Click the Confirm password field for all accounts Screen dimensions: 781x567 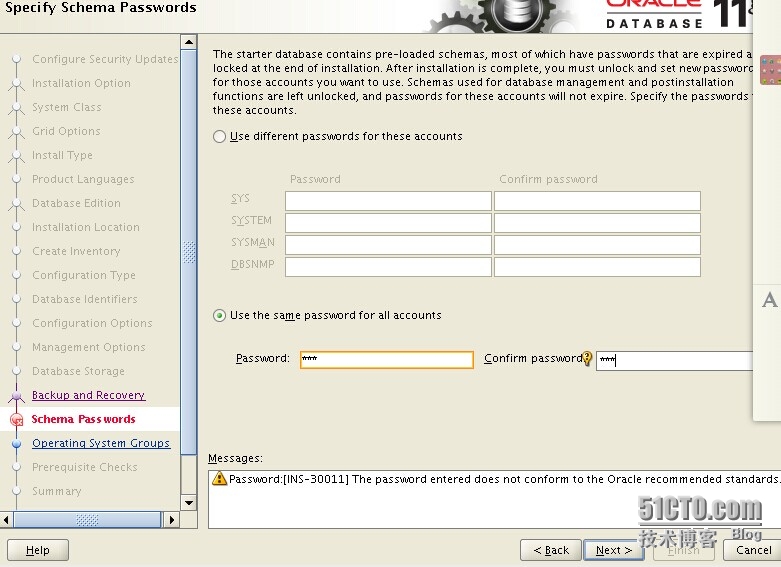(674, 360)
